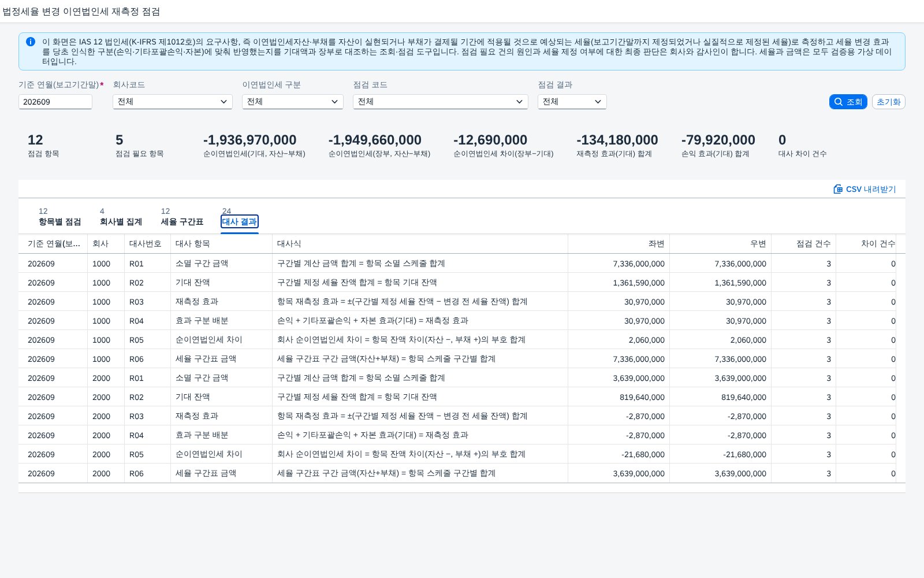Sort by the 대사번호 column header
This screenshot has height=578, width=924.
(147, 244)
